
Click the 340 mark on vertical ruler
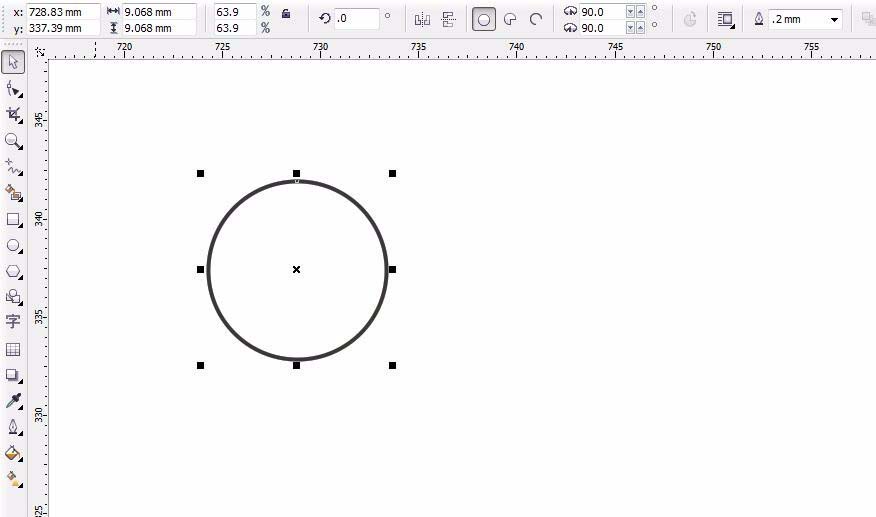coord(39,219)
